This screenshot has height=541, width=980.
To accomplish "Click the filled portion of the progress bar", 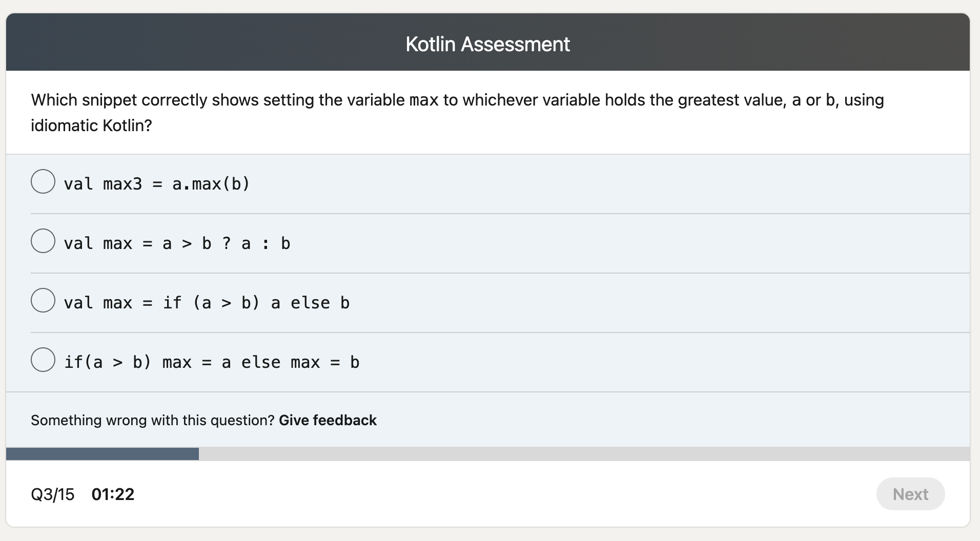I will (103, 454).
